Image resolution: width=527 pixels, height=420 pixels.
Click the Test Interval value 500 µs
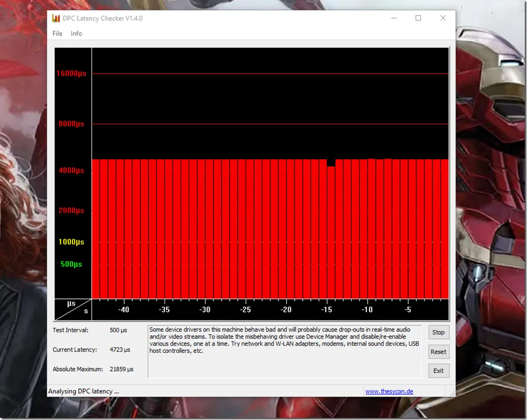[118, 330]
